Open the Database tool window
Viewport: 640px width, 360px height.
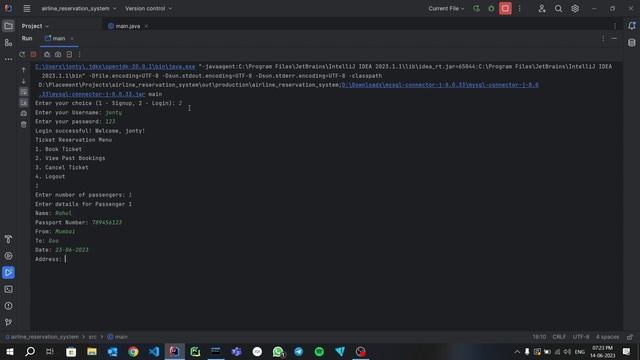632,42
